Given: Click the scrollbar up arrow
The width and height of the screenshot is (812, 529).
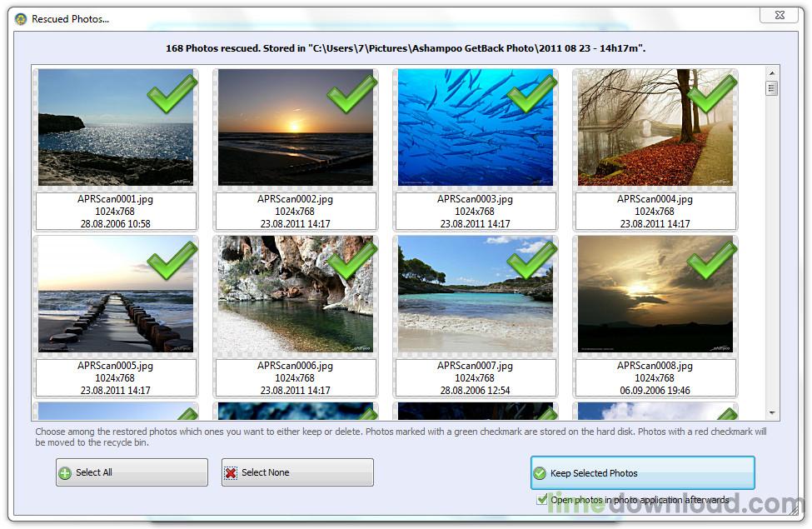Looking at the screenshot, I should tap(771, 73).
